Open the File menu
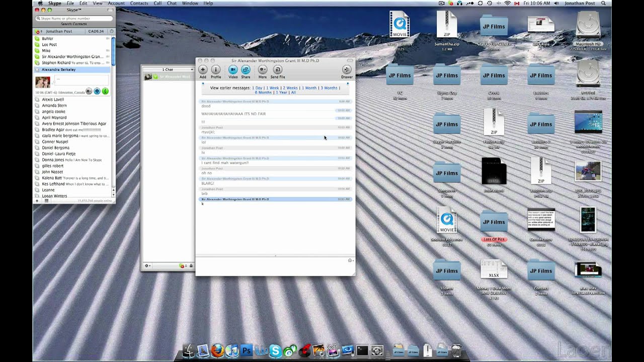The height and width of the screenshot is (362, 644). tap(70, 3)
